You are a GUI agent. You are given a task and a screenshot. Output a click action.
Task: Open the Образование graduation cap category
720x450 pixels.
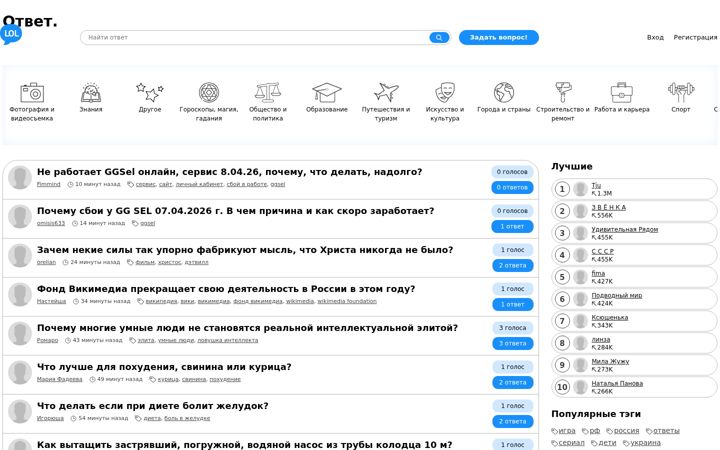tap(326, 93)
